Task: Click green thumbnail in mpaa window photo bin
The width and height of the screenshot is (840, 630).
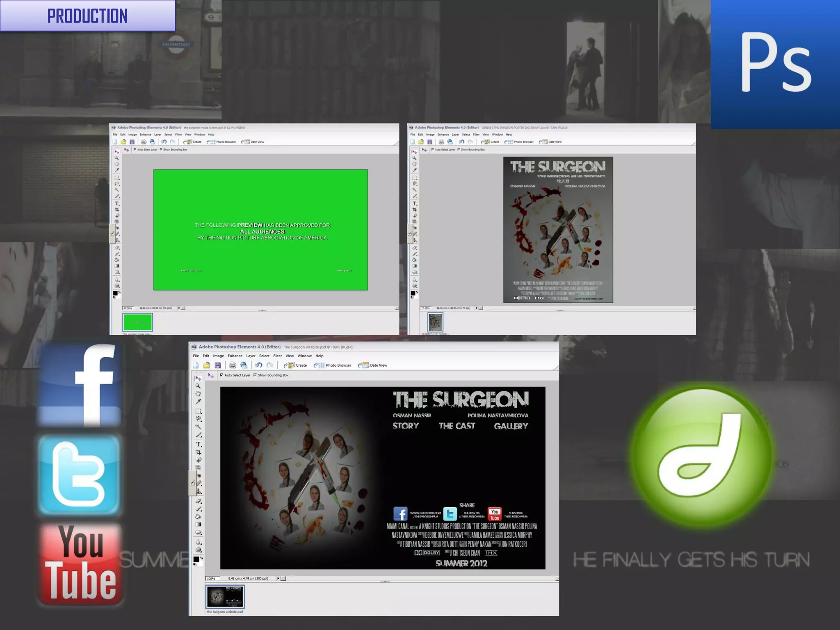Action: [137, 322]
